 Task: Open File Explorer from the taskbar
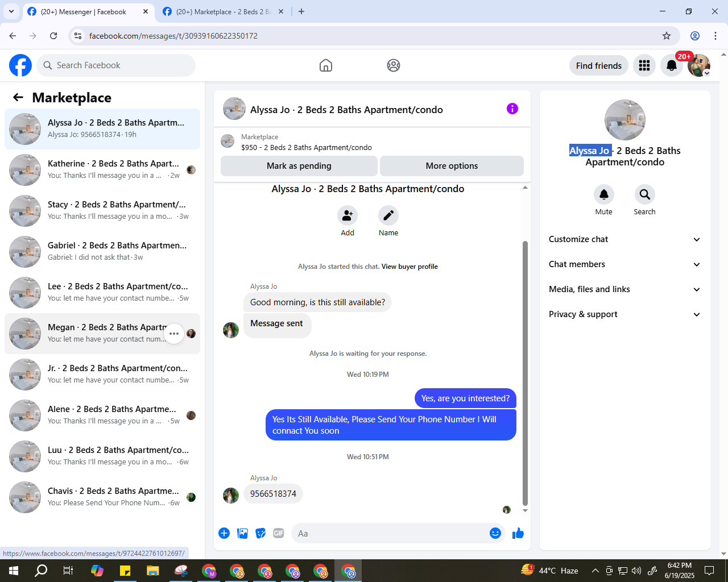153,571
